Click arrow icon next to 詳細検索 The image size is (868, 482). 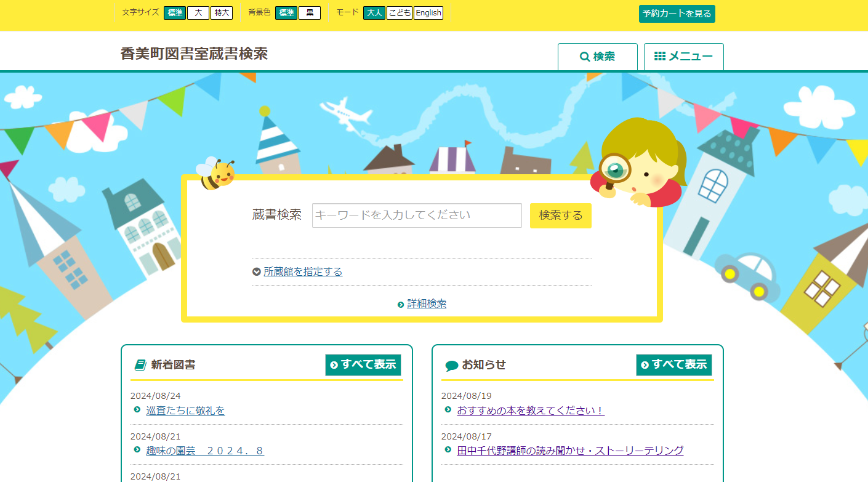point(401,304)
